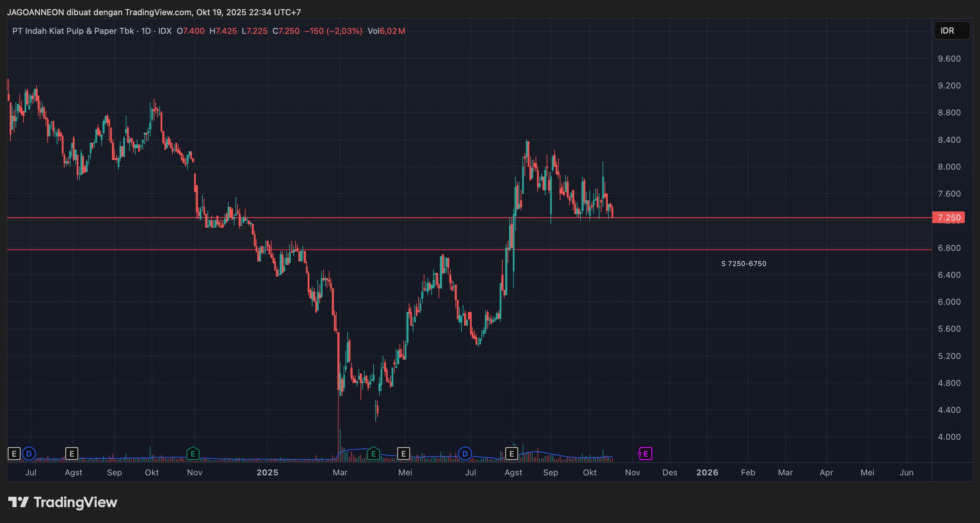The width and height of the screenshot is (980, 523).
Task: Click the Vol 6,02 M volume label
Action: [x=386, y=31]
